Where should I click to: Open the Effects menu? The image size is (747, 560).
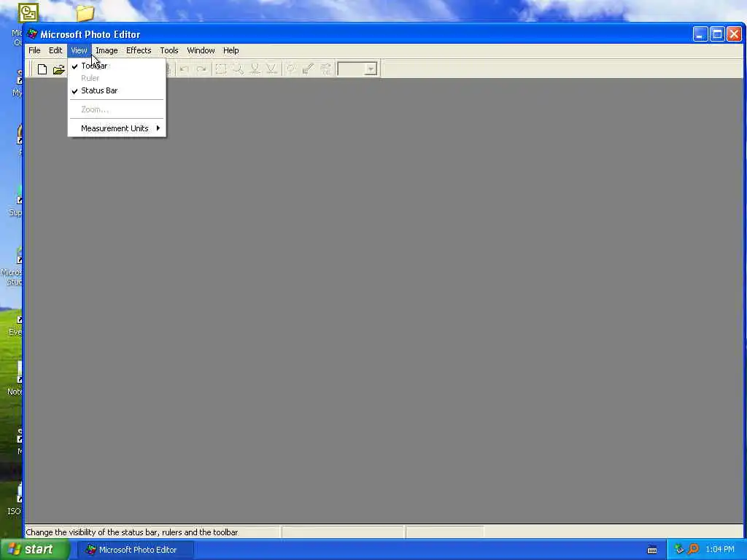click(139, 50)
